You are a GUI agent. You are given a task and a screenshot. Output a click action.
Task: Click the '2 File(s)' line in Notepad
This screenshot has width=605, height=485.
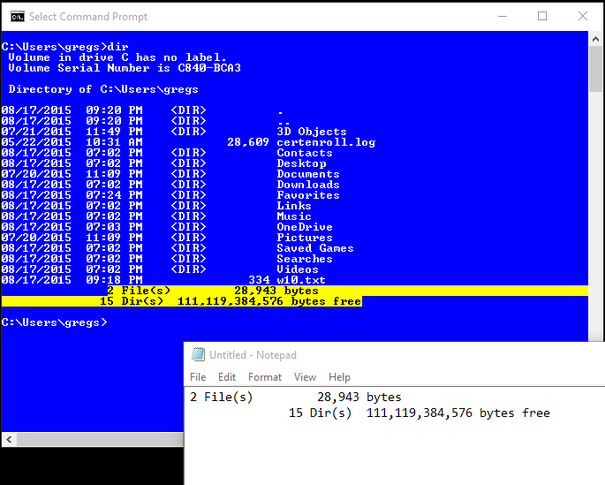(296, 397)
